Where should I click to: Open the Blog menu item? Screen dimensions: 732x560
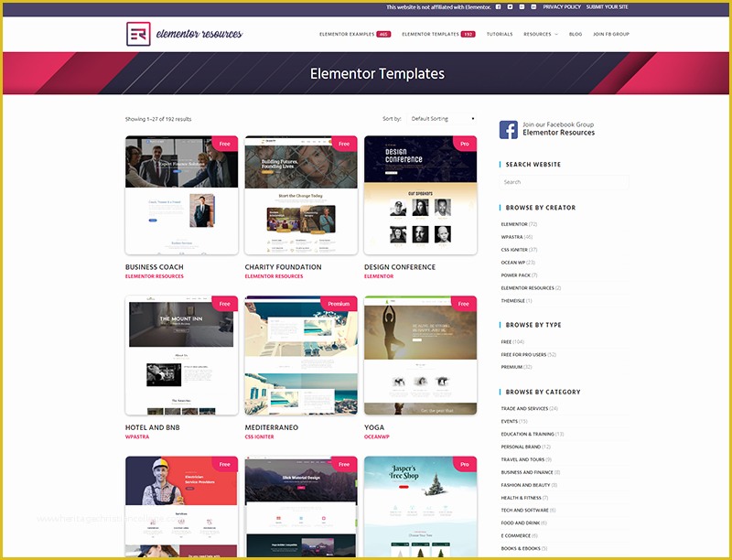tap(576, 34)
